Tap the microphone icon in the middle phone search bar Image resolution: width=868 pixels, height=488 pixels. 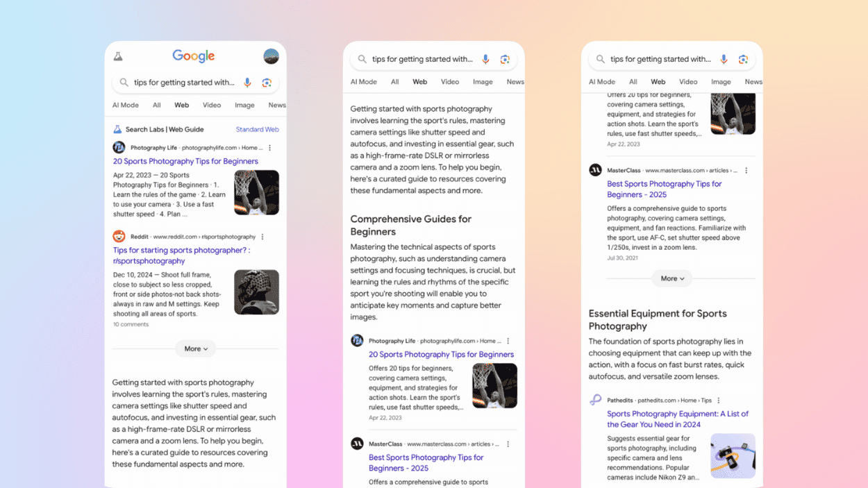click(x=485, y=60)
